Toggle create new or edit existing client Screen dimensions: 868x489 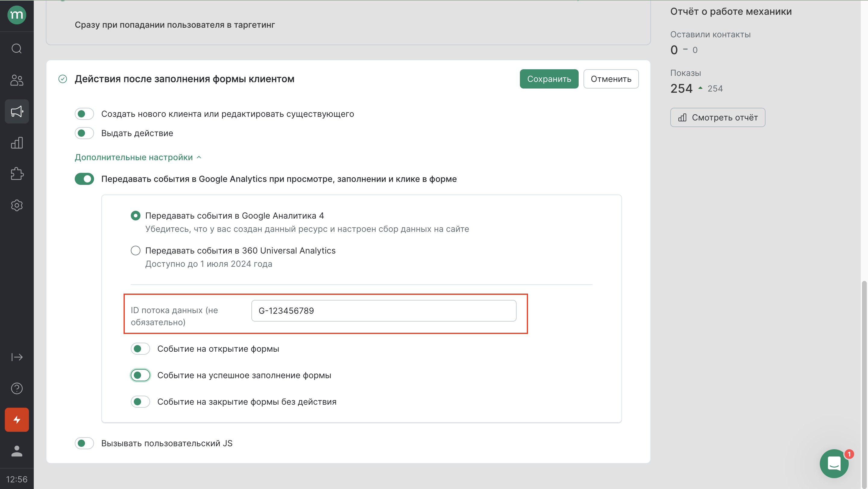pos(84,114)
